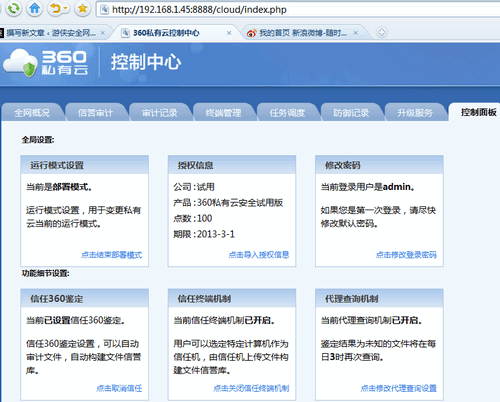Viewport: 500px width, 402px height.
Task: Click the 代理查询机制 card header
Action: pos(379,298)
